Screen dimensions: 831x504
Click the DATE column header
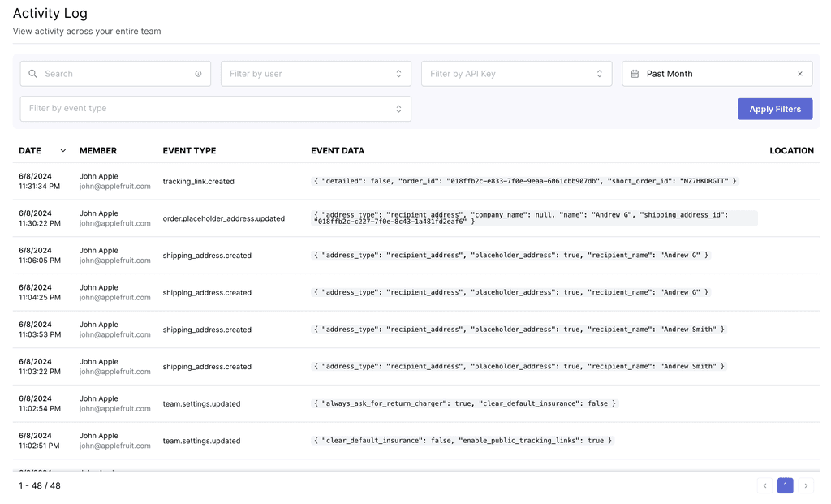pos(30,150)
